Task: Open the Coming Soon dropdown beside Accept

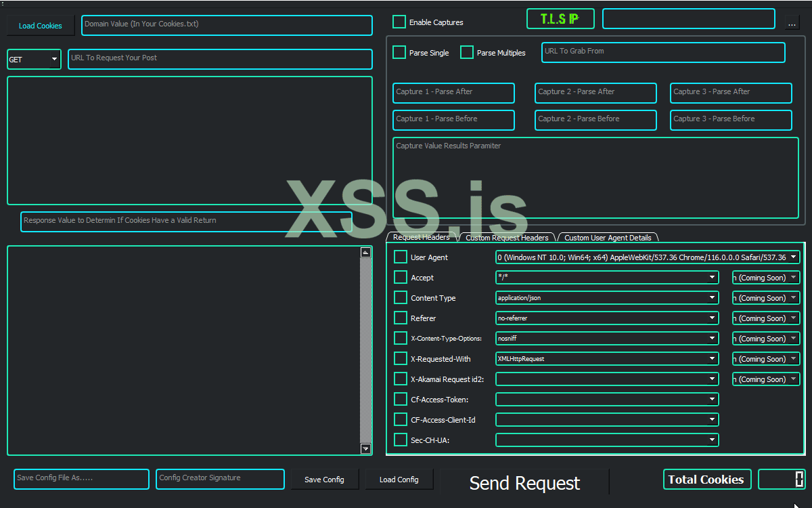Action: click(x=766, y=277)
